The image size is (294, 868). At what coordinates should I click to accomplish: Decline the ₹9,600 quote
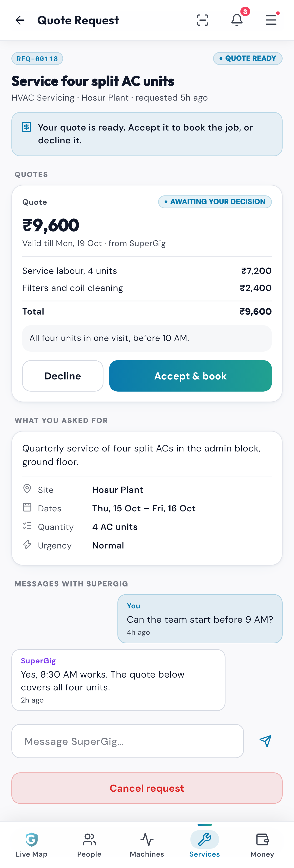pyautogui.click(x=63, y=376)
